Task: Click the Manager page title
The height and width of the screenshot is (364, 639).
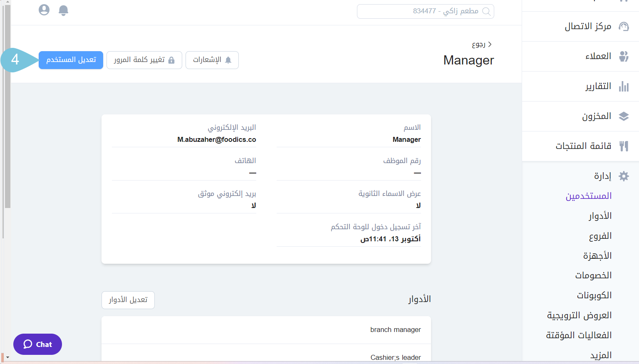Action: pos(469,60)
